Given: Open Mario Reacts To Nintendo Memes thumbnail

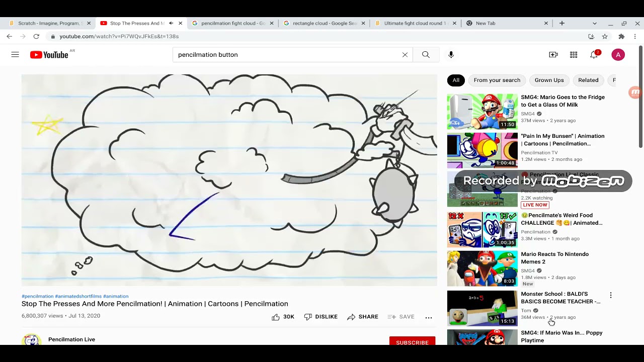Looking at the screenshot, I should pos(482,268).
